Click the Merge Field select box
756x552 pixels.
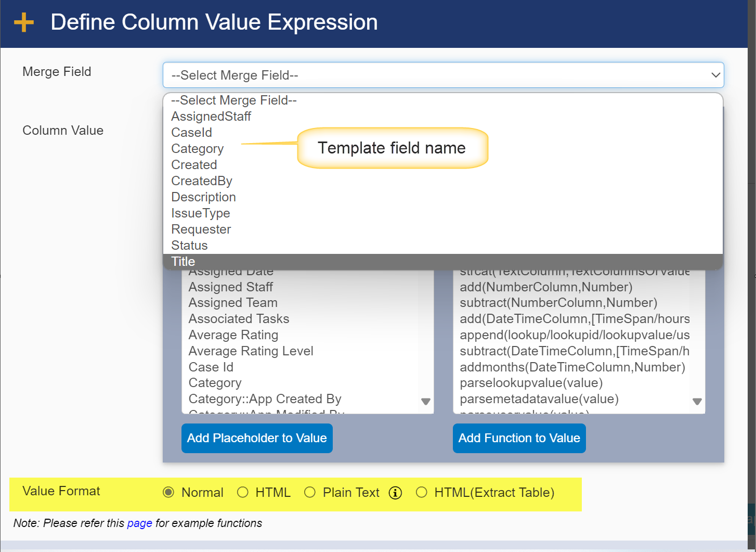443,75
